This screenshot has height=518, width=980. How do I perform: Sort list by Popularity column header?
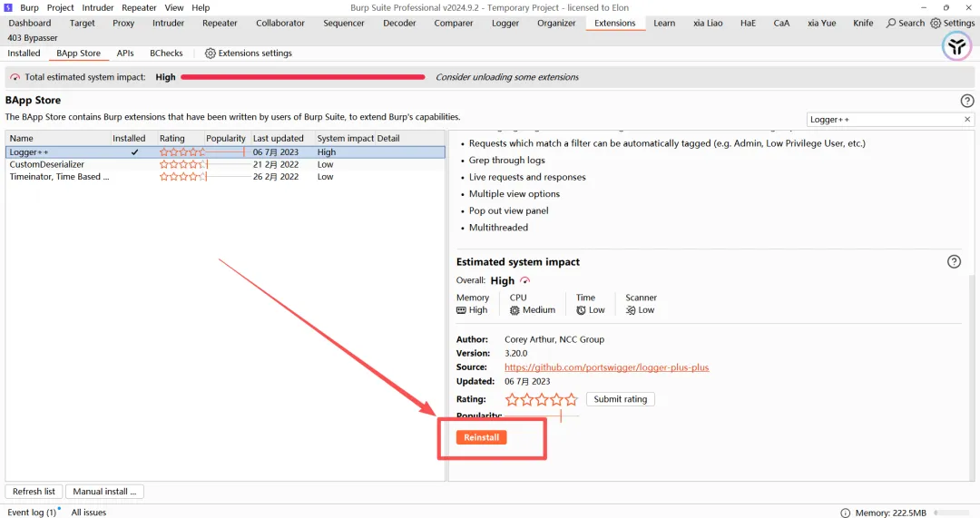tap(226, 138)
